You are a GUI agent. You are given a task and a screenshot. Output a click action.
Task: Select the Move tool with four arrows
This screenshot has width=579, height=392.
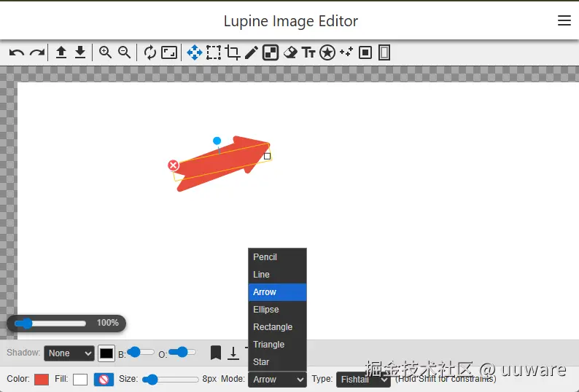pos(195,52)
